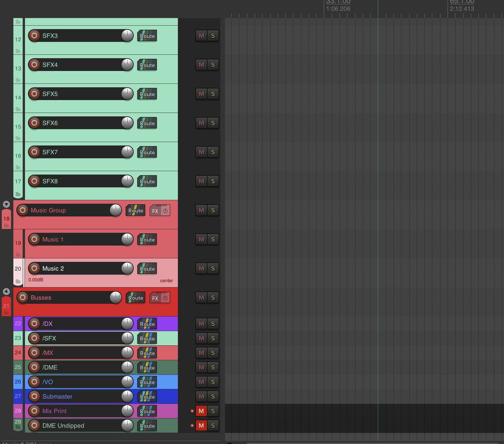Toggle the Busses folder collapse arrow
The height and width of the screenshot is (444, 504).
click(x=6, y=291)
